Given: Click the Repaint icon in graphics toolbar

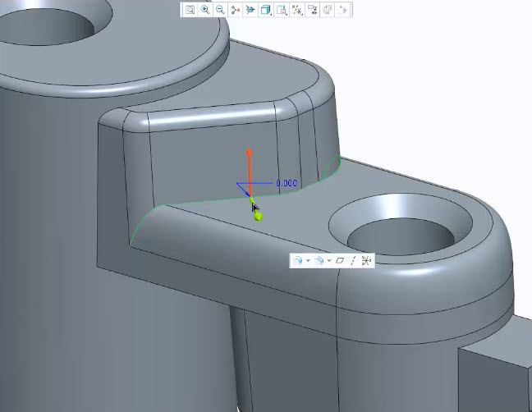Looking at the screenshot, I should point(236,10).
